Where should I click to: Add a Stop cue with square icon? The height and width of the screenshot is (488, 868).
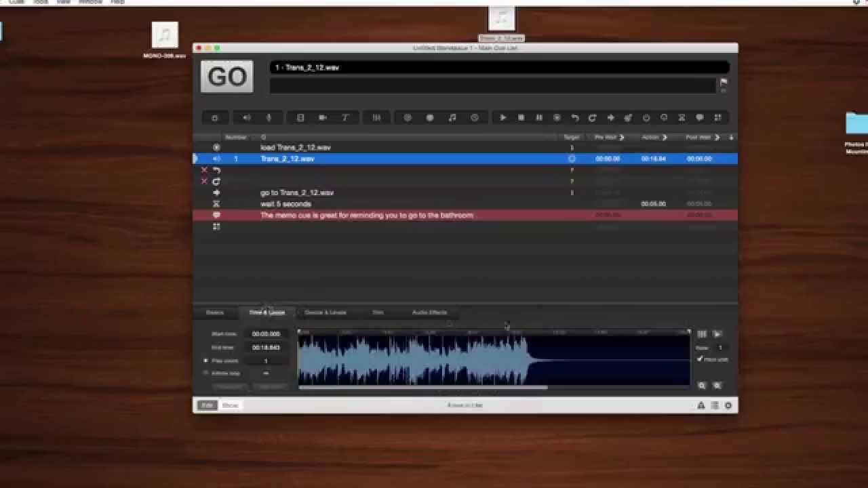click(x=521, y=118)
